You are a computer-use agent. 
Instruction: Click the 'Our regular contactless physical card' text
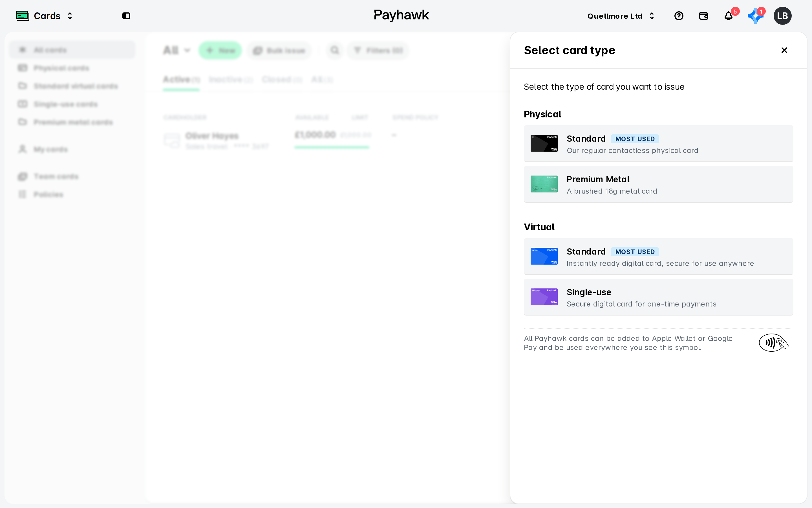[632, 150]
